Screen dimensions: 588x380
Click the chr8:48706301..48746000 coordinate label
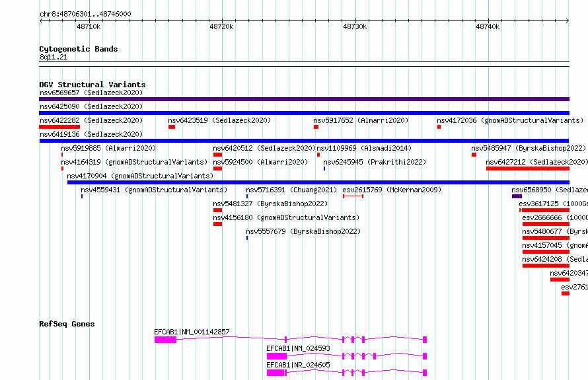[85, 14]
